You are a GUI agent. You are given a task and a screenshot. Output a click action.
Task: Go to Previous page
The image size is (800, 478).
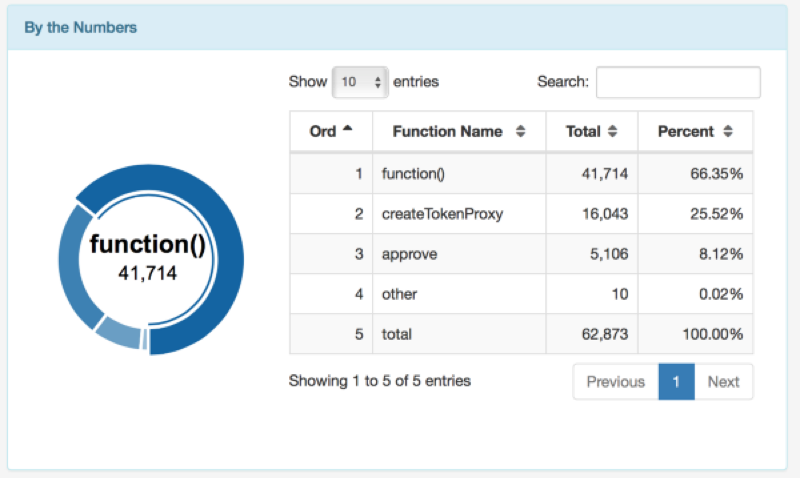[616, 382]
